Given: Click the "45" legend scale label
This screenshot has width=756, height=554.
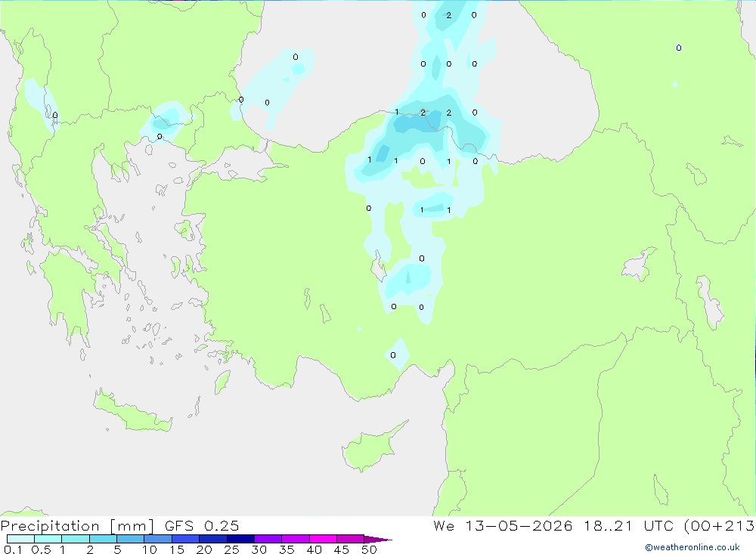Looking at the screenshot, I should point(342,549).
